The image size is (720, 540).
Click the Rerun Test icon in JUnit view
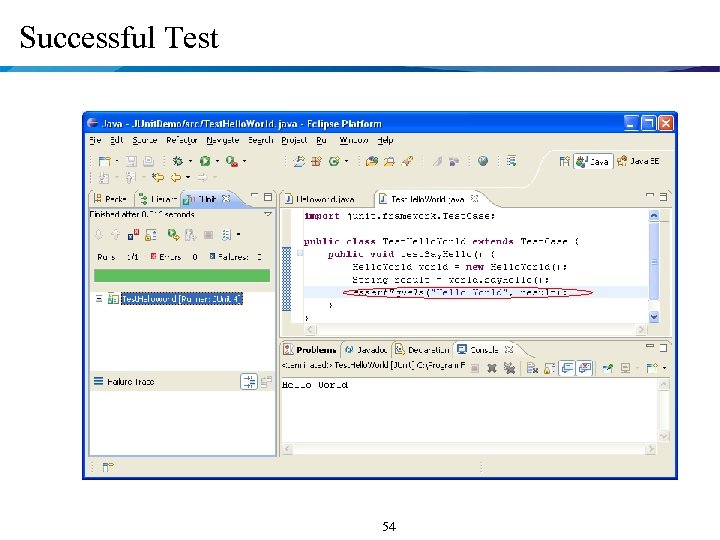[x=173, y=235]
